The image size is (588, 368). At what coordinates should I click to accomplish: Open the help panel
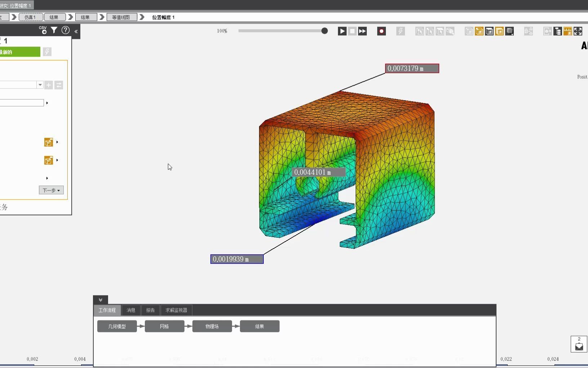click(66, 31)
